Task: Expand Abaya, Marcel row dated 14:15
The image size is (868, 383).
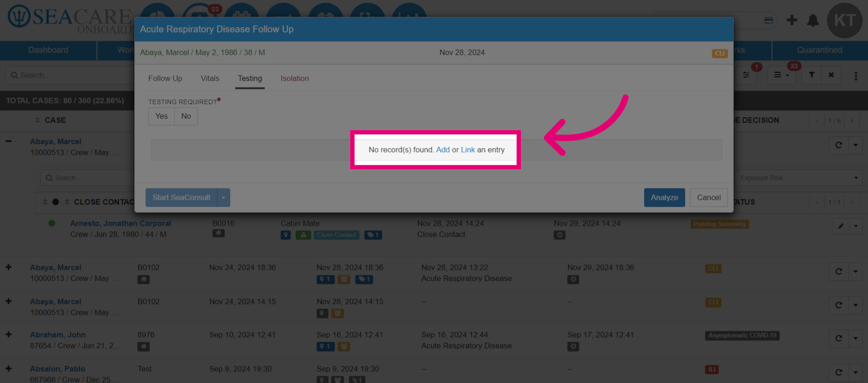Action: pyautogui.click(x=9, y=301)
